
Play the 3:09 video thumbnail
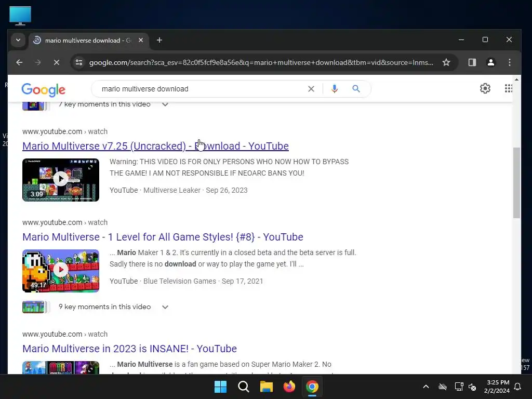click(x=61, y=180)
